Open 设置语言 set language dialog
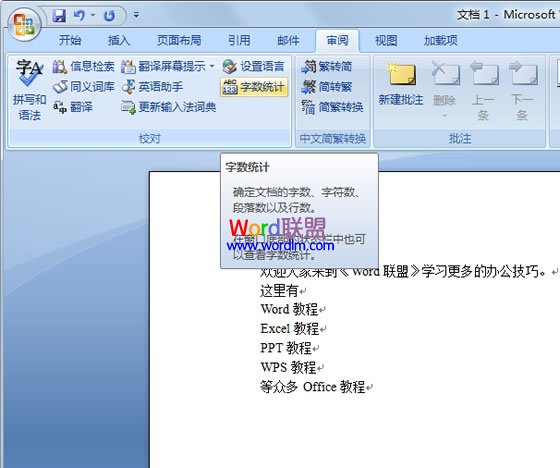The height and width of the screenshot is (468, 560). pyautogui.click(x=254, y=66)
